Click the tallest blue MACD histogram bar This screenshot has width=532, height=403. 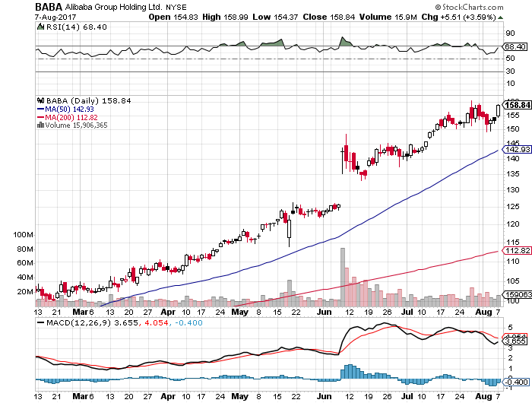pyautogui.click(x=350, y=372)
